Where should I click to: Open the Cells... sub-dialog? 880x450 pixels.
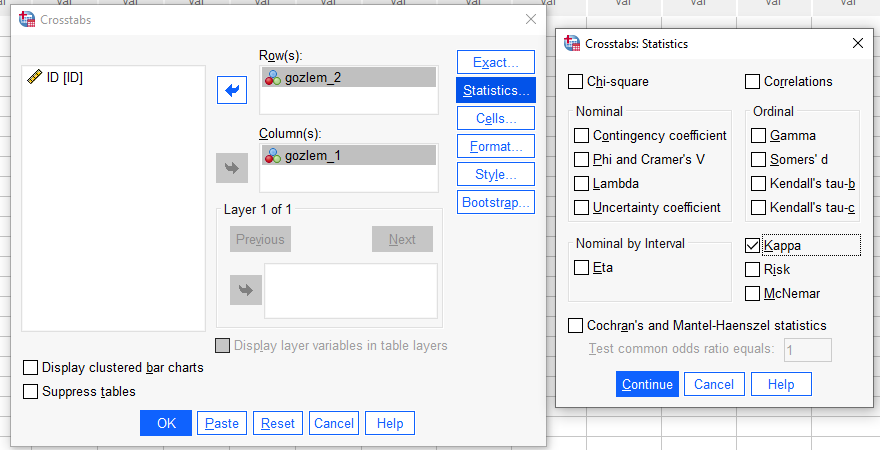tap(495, 118)
